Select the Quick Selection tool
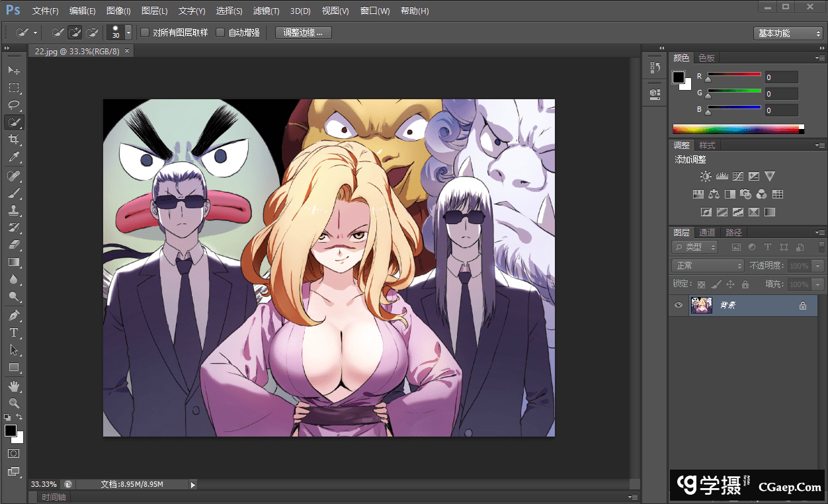This screenshot has width=828, height=504. coord(15,122)
